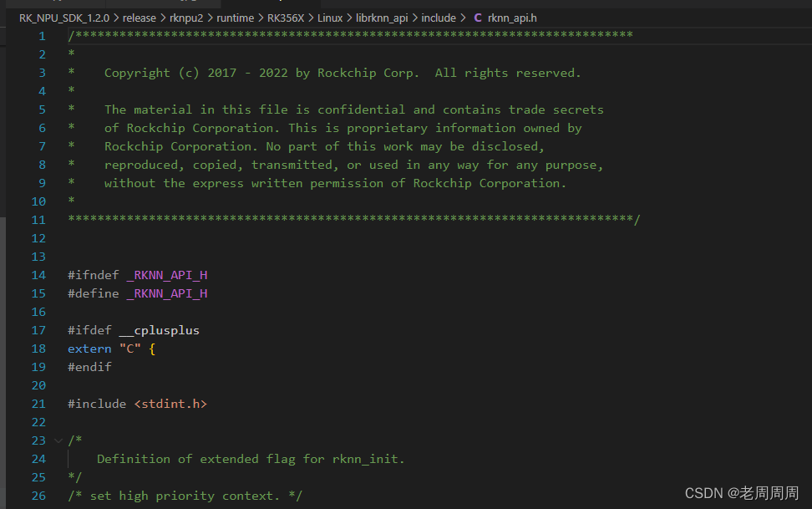Click line number 1 in gutter
The width and height of the screenshot is (812, 509).
42,36
